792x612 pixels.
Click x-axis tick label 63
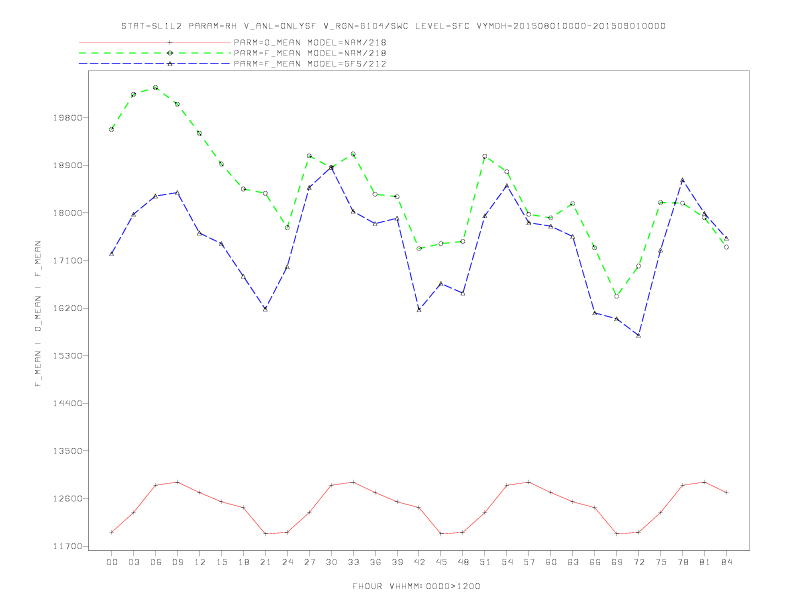pos(573,562)
